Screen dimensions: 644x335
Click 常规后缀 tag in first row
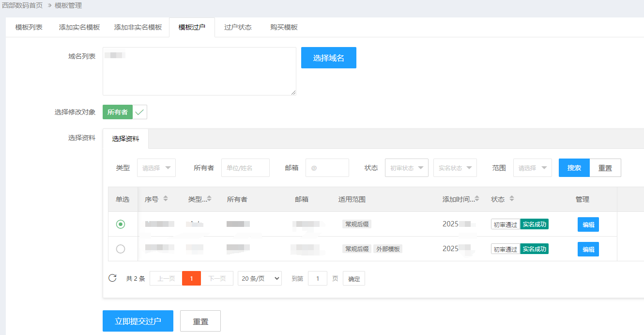coord(357,224)
